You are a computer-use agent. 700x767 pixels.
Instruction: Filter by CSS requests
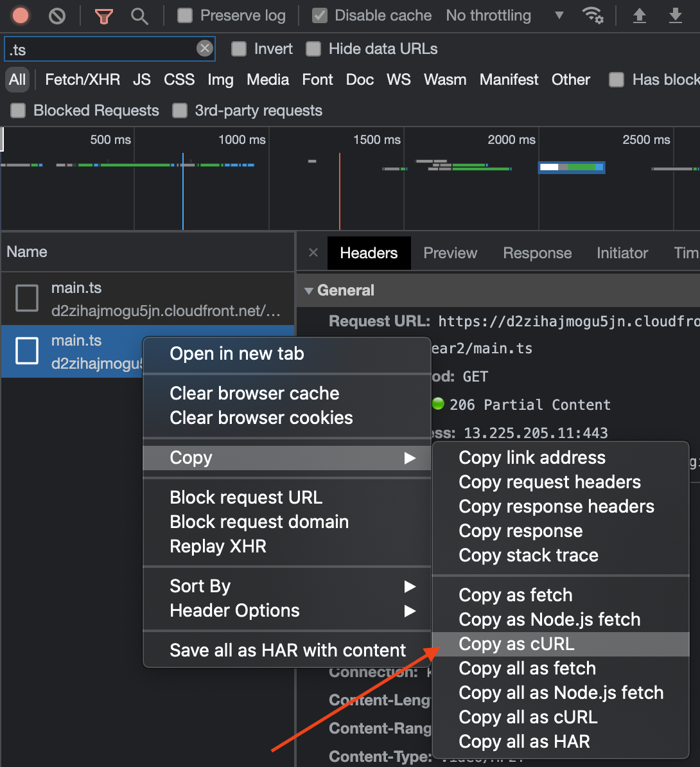(x=179, y=80)
